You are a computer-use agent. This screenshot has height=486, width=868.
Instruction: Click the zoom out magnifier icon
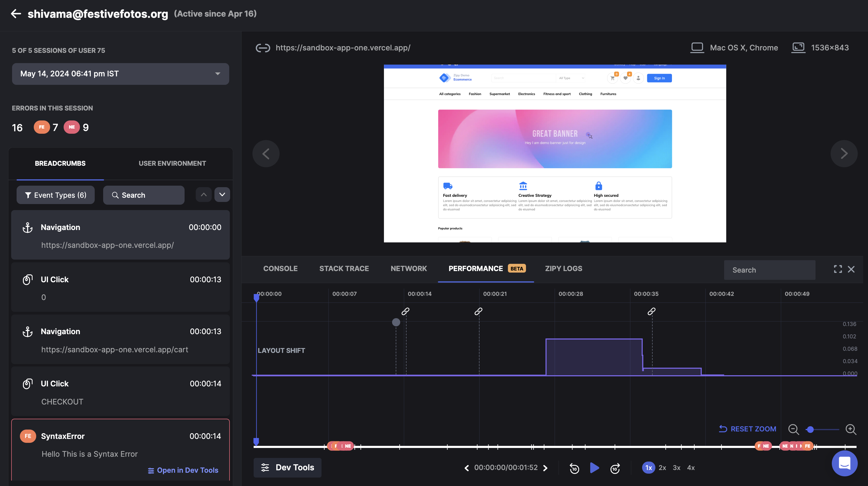coord(794,429)
